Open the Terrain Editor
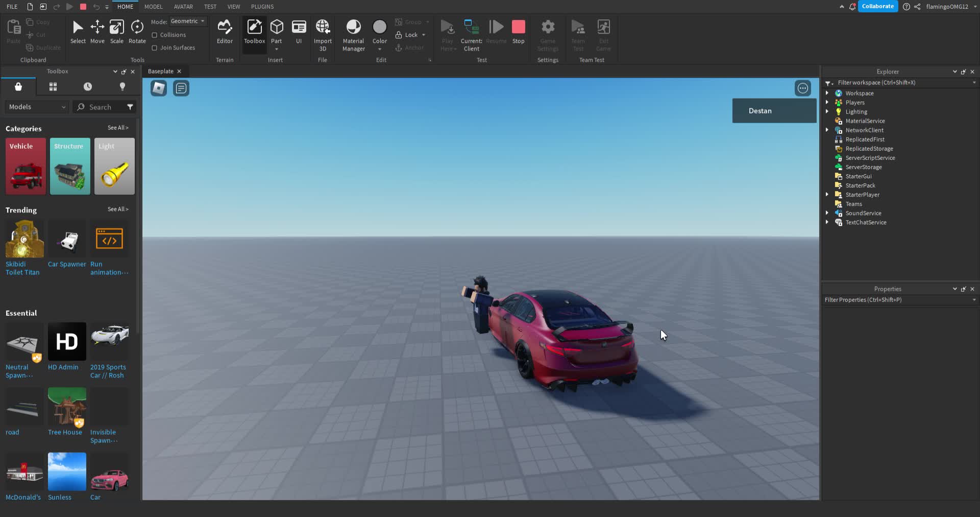The width and height of the screenshot is (980, 517). pos(225,32)
